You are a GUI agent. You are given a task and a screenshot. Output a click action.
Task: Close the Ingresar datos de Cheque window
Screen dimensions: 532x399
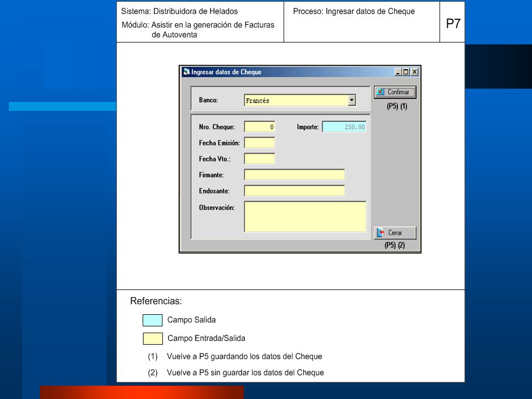pyautogui.click(x=415, y=72)
